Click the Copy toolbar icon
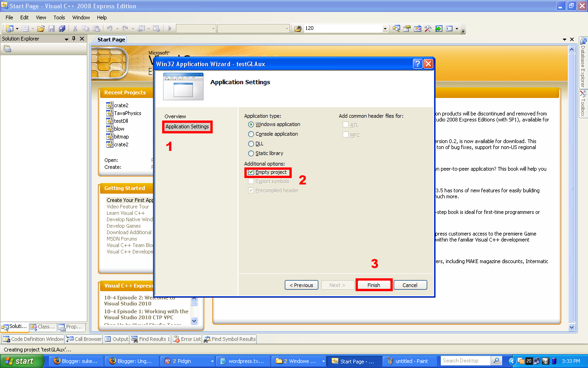The image size is (588, 368). pyautogui.click(x=85, y=29)
